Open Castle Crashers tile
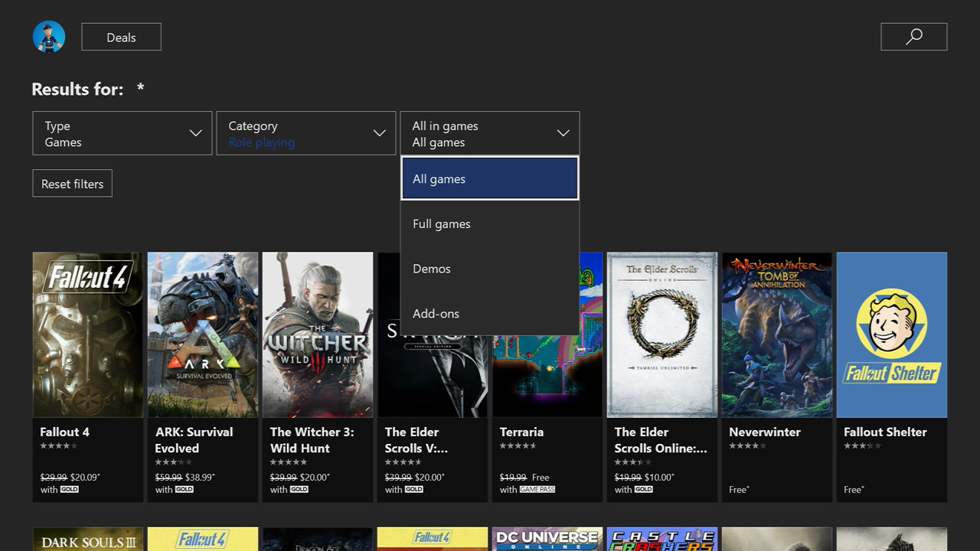 662,539
